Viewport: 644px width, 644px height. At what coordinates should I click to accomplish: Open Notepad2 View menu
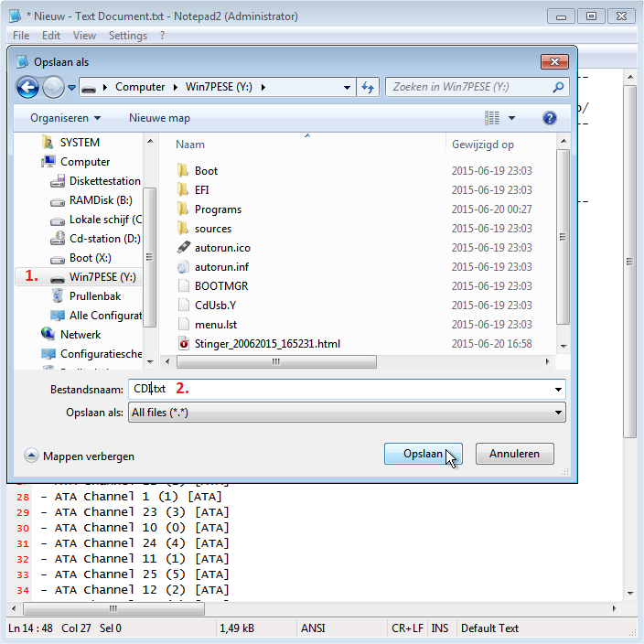pos(84,36)
